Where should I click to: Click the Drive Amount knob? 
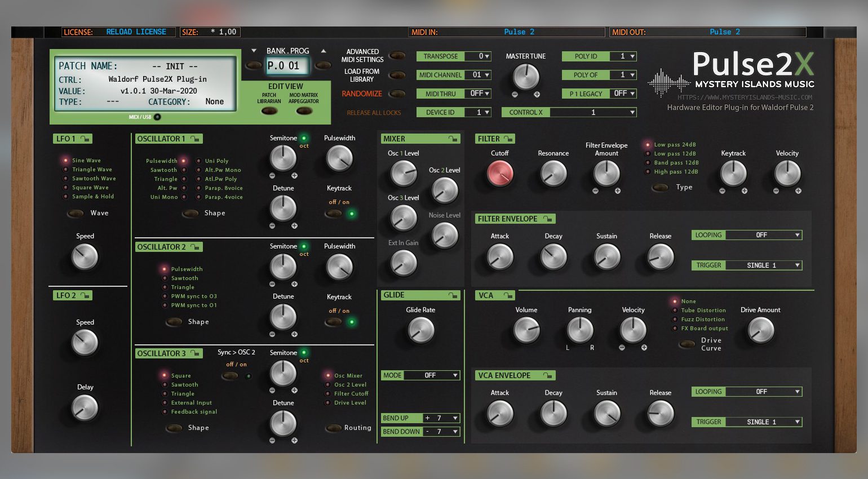[760, 330]
